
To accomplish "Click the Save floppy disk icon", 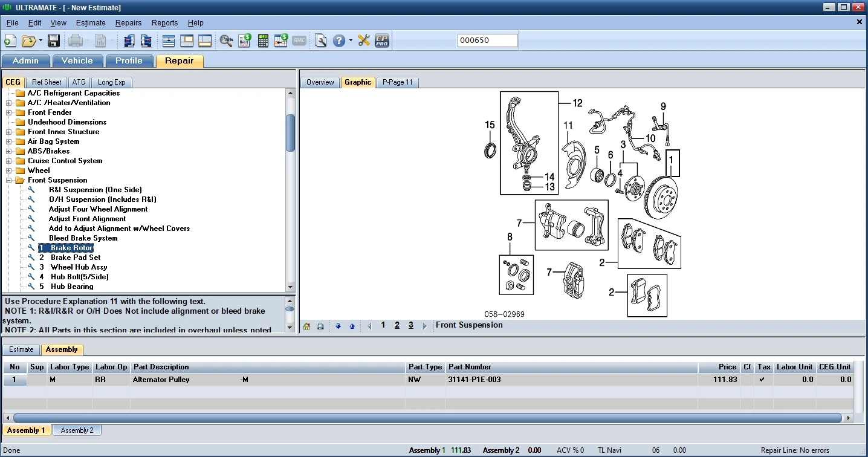I will [x=54, y=41].
